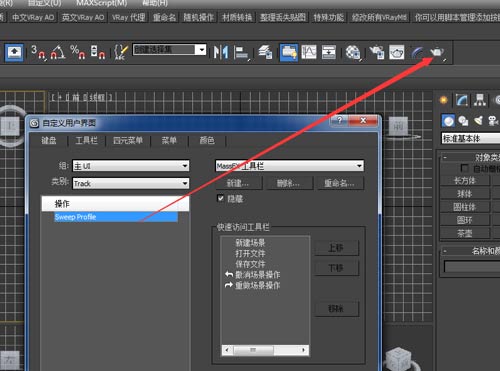Toggle the 隐藏 checkbox in the dialog
Image resolution: width=500 pixels, height=371 pixels.
click(x=221, y=198)
